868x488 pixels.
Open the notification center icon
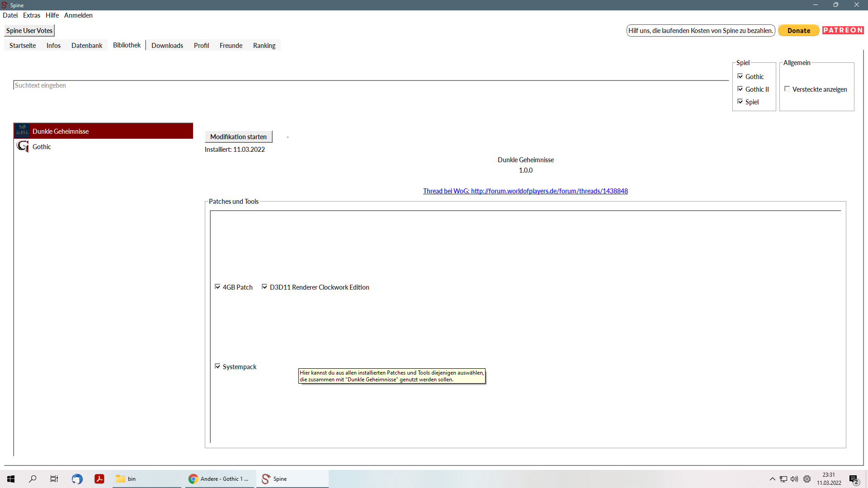coord(854,479)
